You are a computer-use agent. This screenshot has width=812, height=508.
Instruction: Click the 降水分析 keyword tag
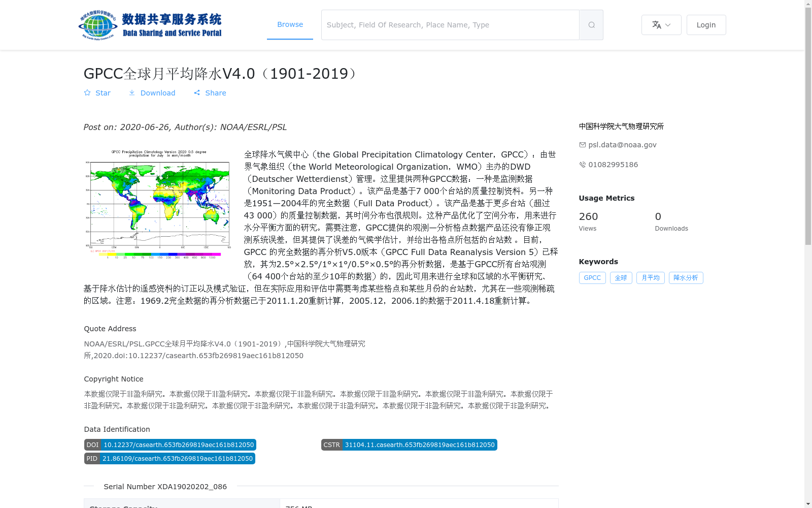686,278
